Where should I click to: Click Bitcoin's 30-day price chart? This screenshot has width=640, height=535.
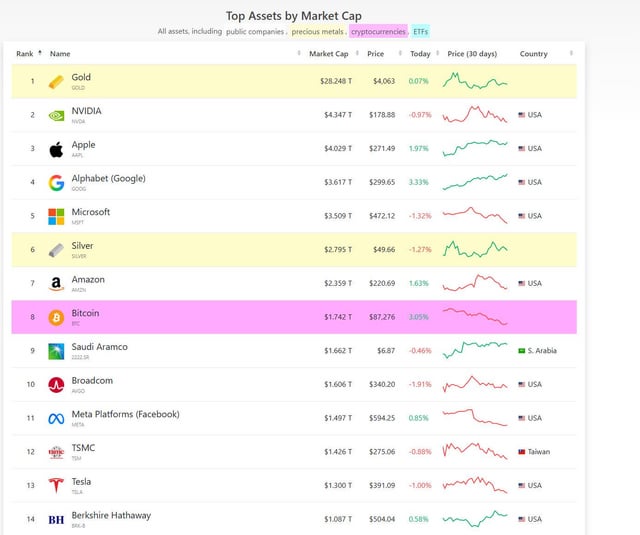pos(475,317)
